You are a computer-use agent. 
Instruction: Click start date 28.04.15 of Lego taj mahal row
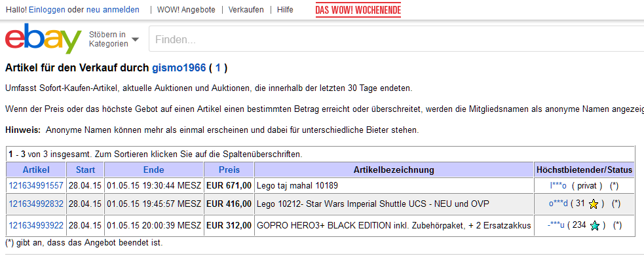pyautogui.click(x=85, y=186)
